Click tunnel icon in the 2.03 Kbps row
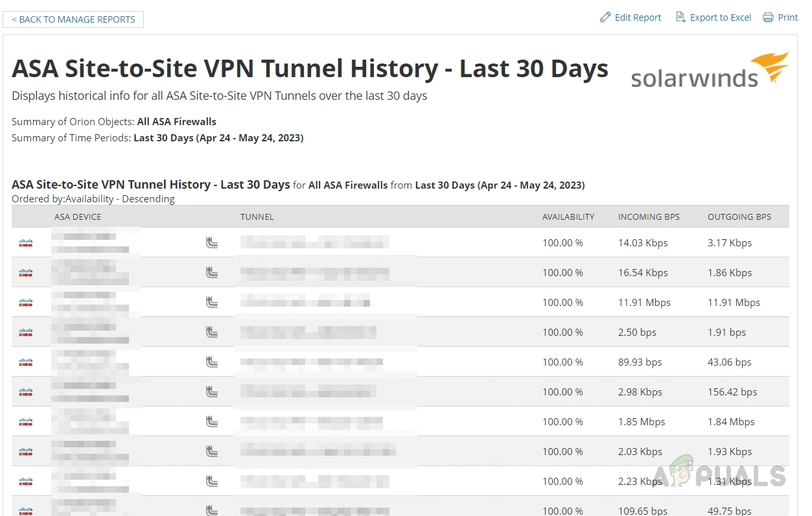Viewport: 812px width, 516px height. tap(211, 452)
